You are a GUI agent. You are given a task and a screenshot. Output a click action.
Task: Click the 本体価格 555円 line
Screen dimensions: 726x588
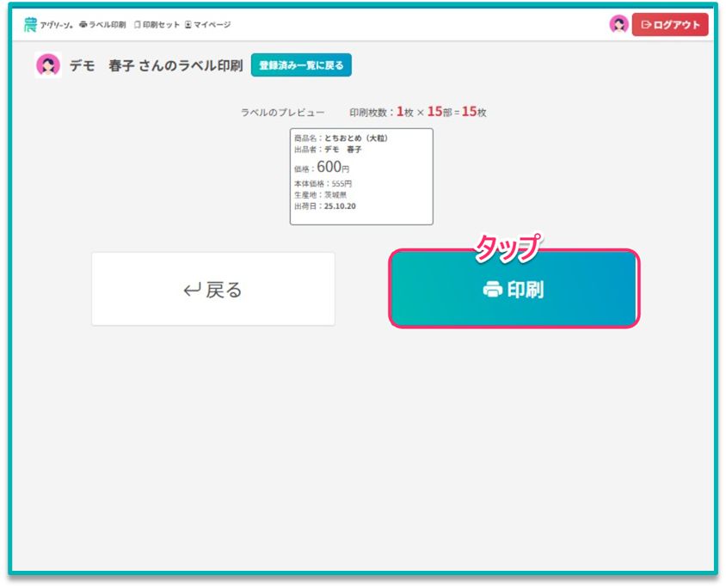[323, 184]
